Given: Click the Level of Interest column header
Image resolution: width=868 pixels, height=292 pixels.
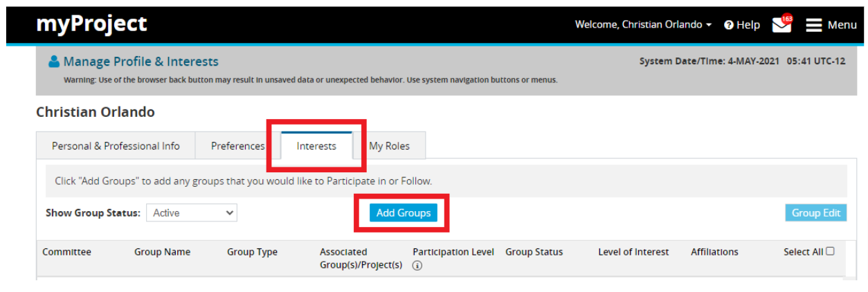Looking at the screenshot, I should pyautogui.click(x=633, y=252).
